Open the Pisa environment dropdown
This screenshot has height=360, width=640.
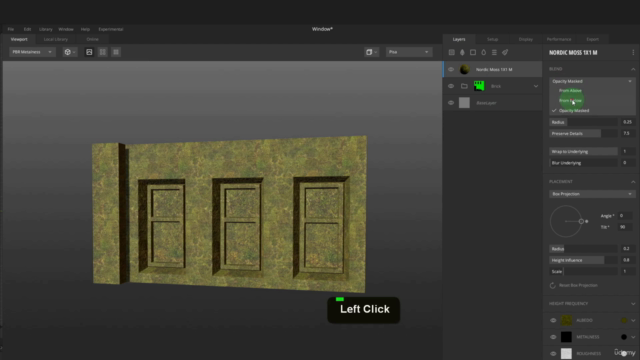(x=409, y=52)
